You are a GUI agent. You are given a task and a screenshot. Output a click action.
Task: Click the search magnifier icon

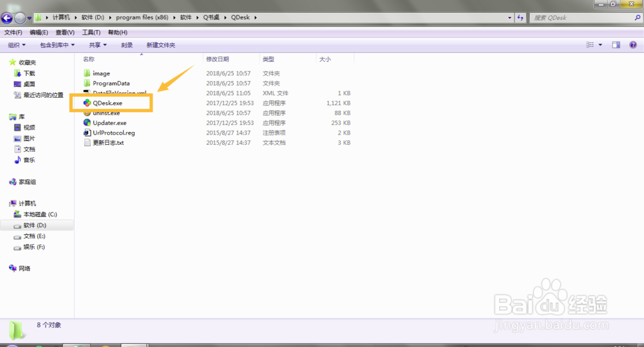point(638,17)
